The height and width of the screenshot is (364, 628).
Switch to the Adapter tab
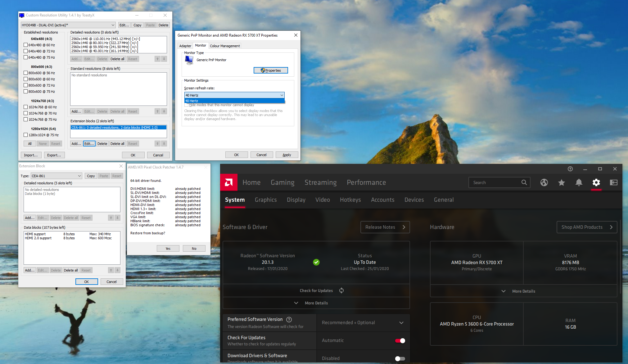click(185, 46)
